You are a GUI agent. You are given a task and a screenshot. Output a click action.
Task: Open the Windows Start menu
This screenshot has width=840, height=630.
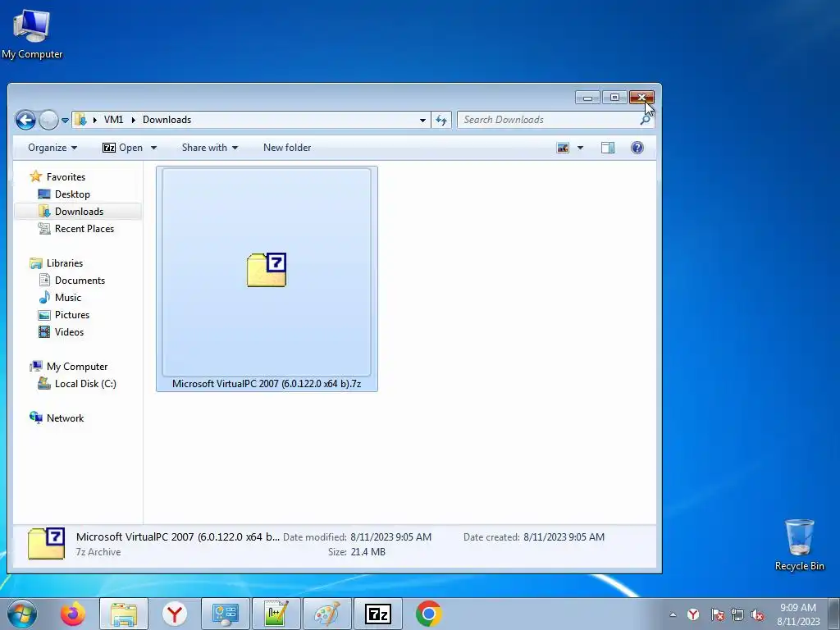[22, 614]
